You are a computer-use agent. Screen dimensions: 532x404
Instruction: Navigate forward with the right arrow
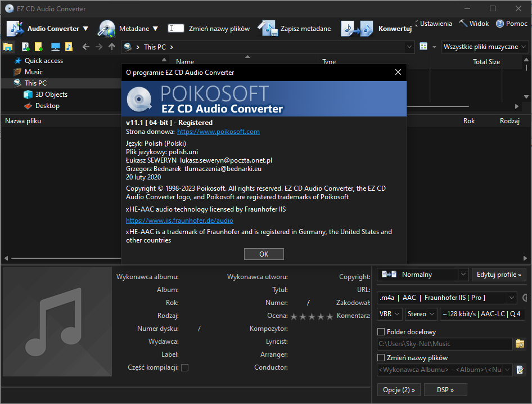coord(99,47)
